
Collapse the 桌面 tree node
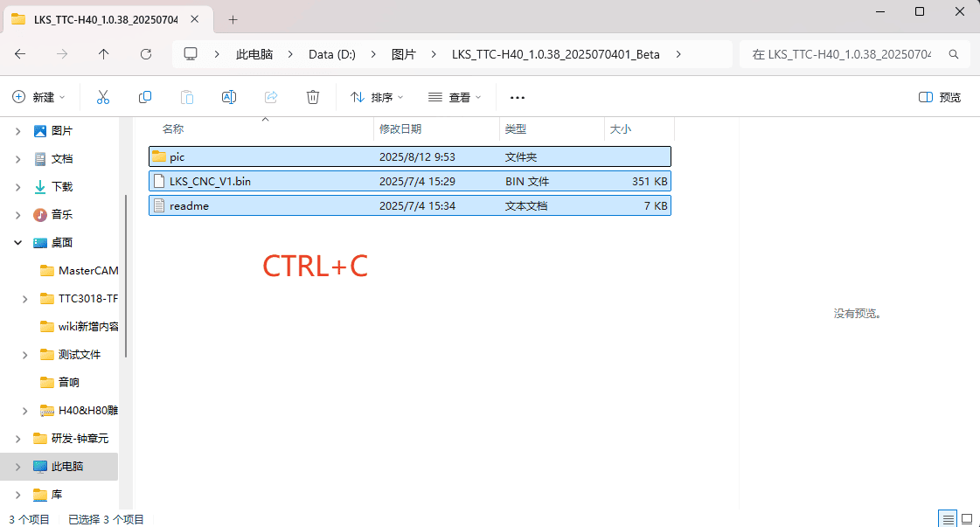pos(18,243)
